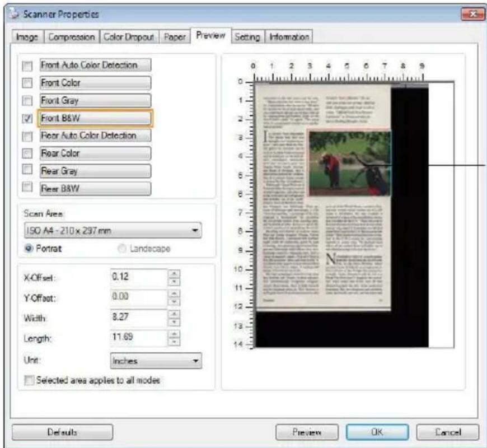
Task: Click the Defaults button
Action: (x=63, y=432)
